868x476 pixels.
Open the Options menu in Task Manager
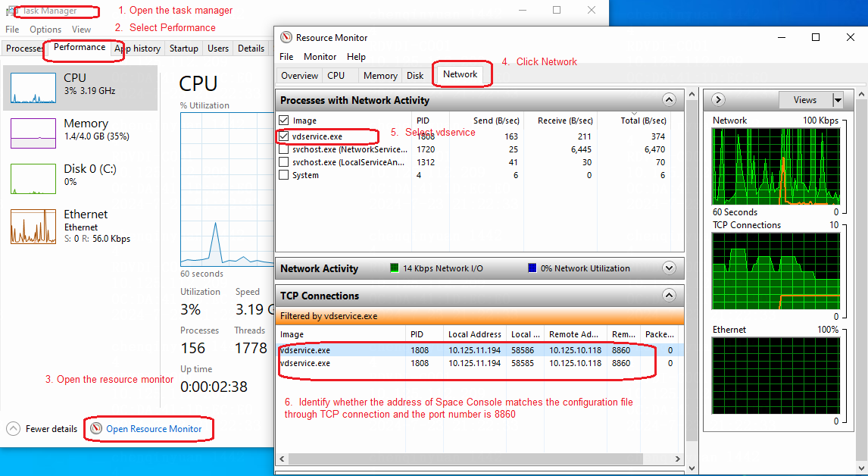(x=45, y=30)
